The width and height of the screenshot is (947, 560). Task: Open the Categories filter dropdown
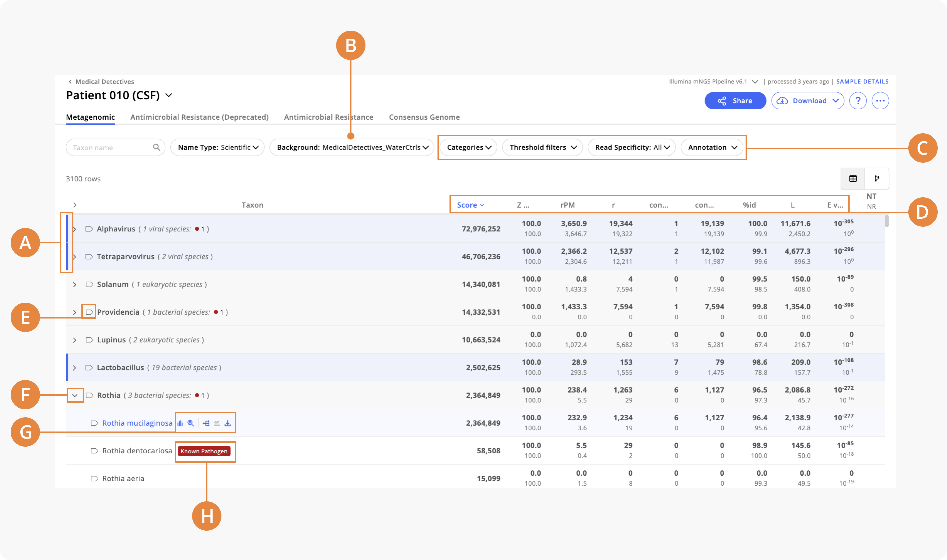point(468,147)
